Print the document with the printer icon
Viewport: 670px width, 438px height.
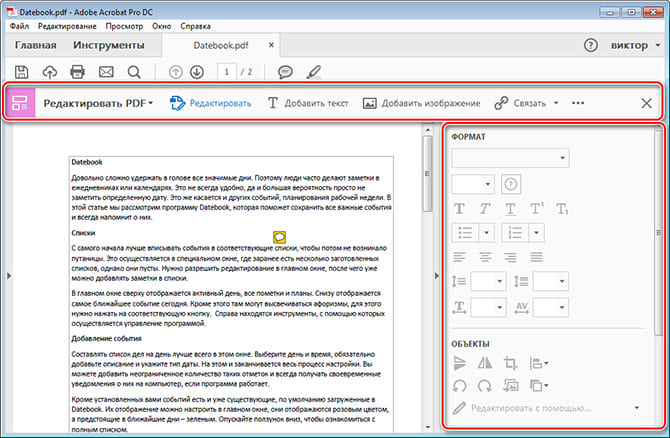[x=77, y=72]
